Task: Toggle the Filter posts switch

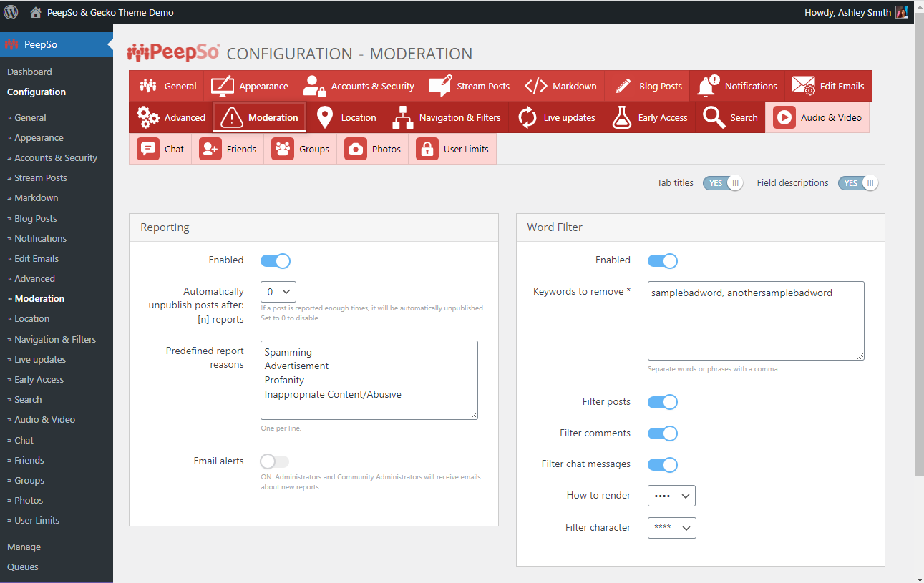Action: click(x=663, y=402)
